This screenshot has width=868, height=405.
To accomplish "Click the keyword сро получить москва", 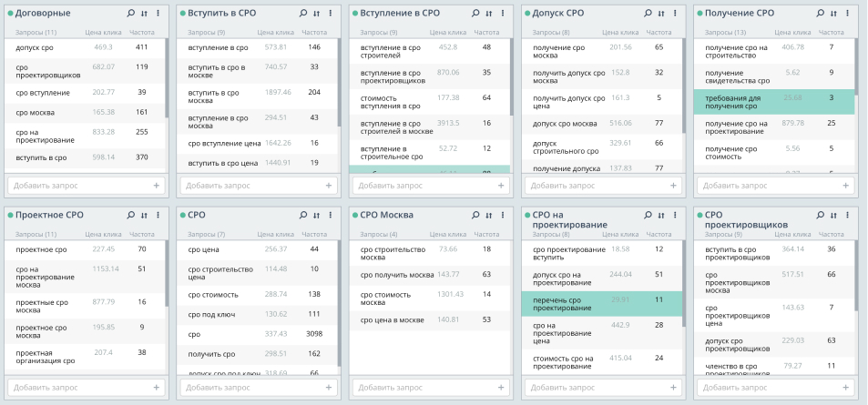I will [397, 274].
